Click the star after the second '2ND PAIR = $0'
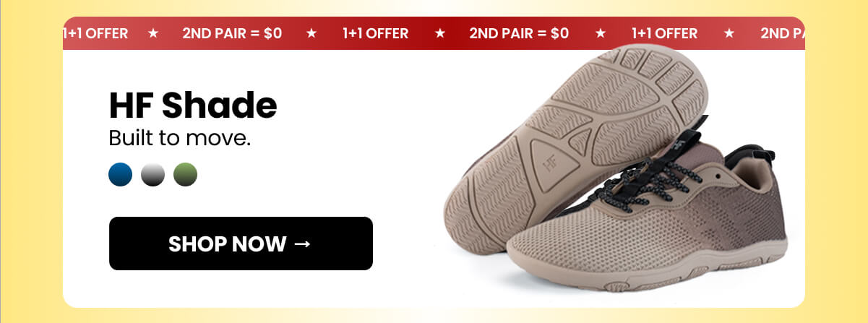The width and height of the screenshot is (868, 323). point(600,33)
